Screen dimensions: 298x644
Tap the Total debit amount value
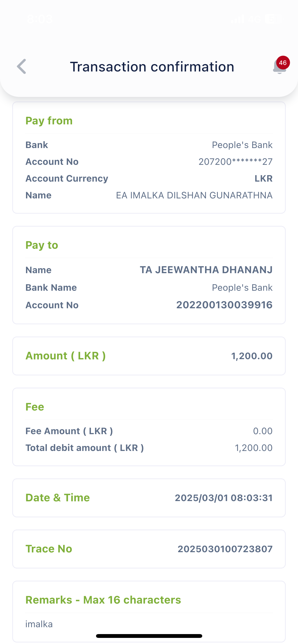coord(253,448)
